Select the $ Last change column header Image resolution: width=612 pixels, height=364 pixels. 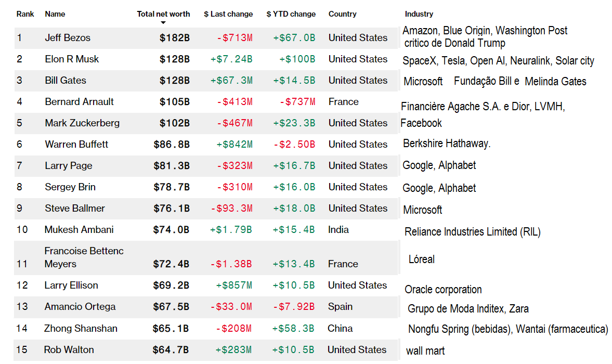click(228, 14)
